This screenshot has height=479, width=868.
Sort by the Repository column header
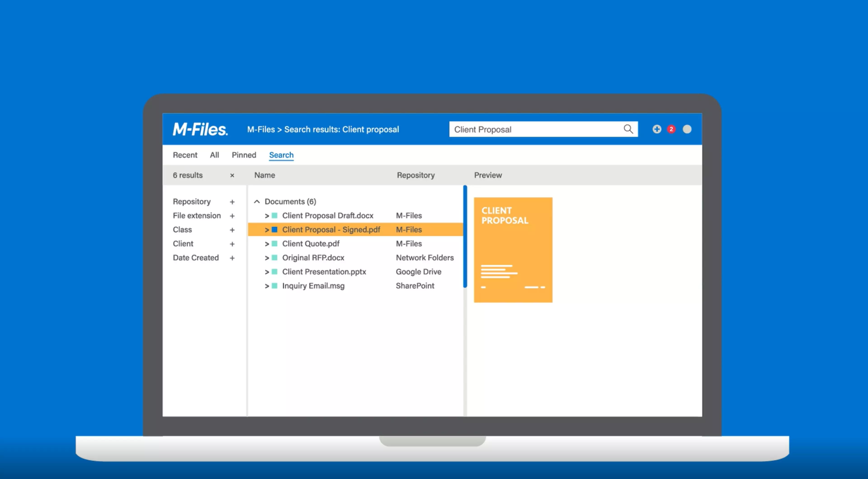(416, 175)
